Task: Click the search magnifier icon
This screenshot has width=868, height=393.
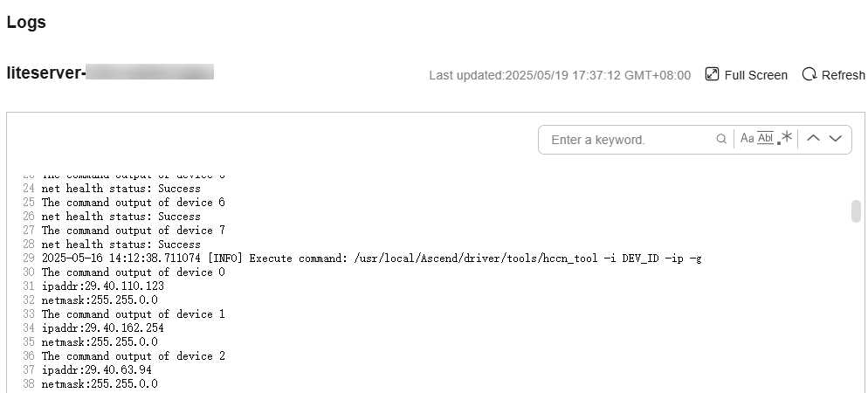Action: point(720,139)
